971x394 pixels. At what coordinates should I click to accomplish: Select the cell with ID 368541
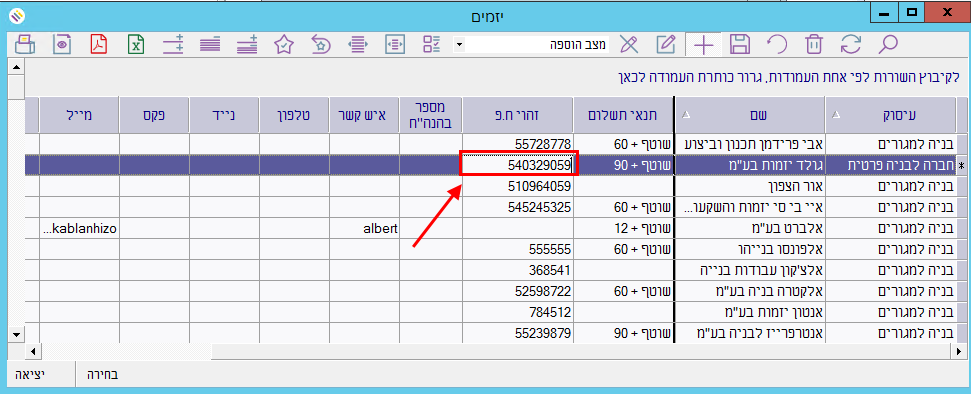pyautogui.click(x=518, y=270)
